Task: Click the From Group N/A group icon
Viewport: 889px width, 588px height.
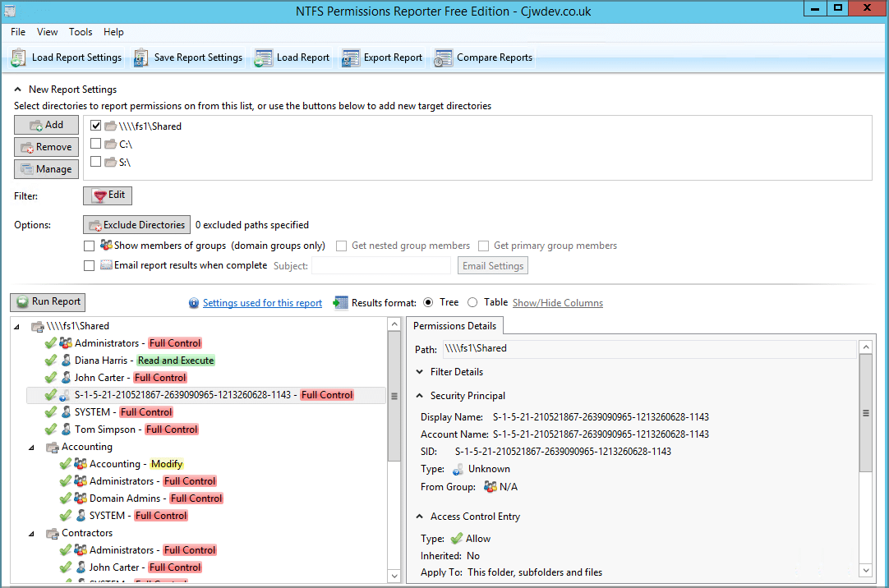Action: point(491,487)
